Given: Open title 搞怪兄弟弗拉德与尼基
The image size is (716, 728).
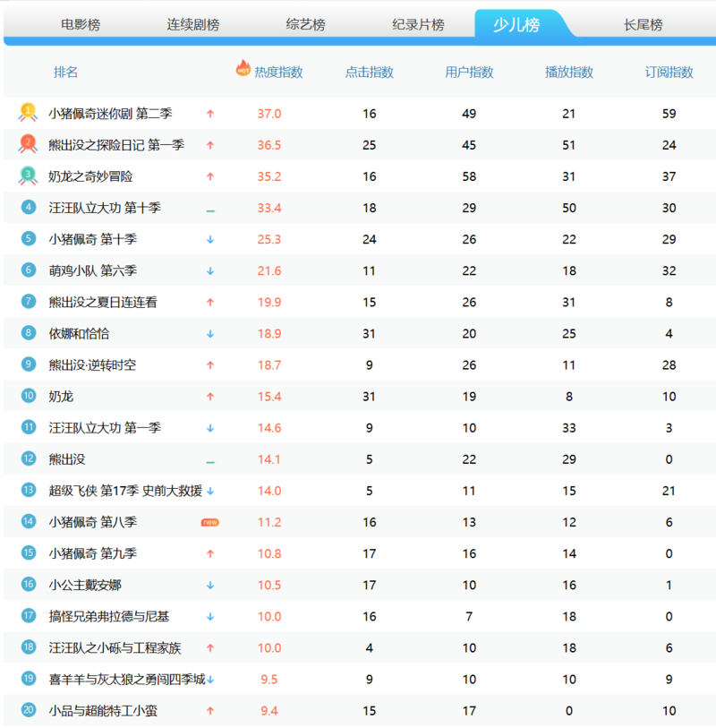Looking at the screenshot, I should (x=108, y=617).
